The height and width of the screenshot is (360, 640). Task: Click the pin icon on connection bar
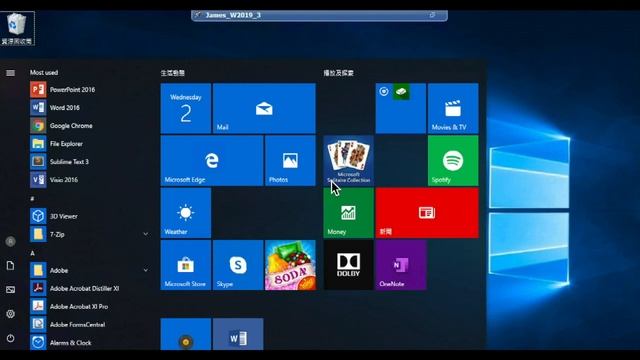tap(198, 15)
